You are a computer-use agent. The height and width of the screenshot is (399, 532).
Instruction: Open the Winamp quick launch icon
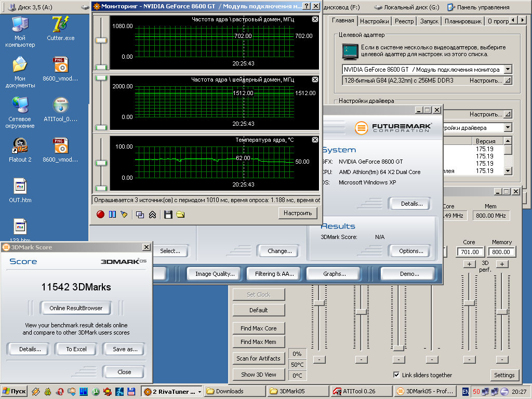click(x=36, y=392)
